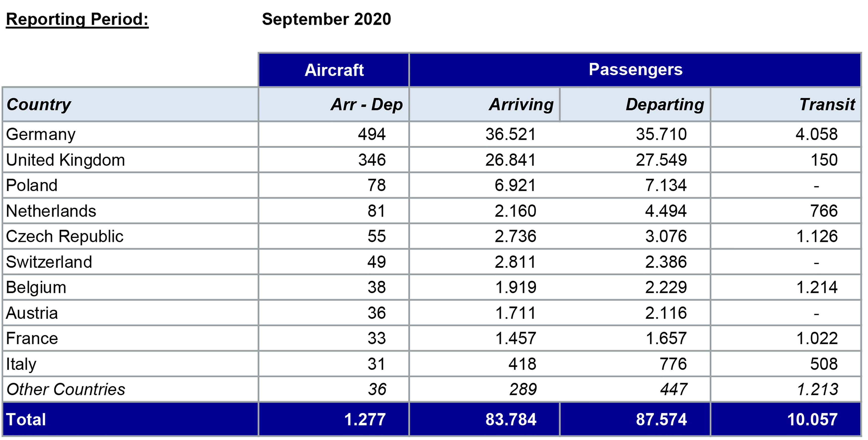This screenshot has height=440, width=868.
Task: Select the Passengers column group header
Action: 635,69
